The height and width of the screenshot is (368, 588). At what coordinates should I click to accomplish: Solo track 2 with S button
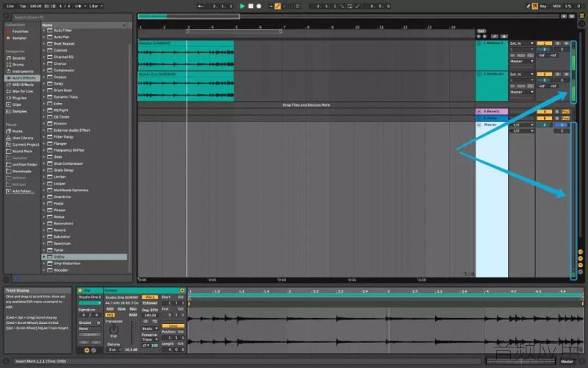pos(558,74)
